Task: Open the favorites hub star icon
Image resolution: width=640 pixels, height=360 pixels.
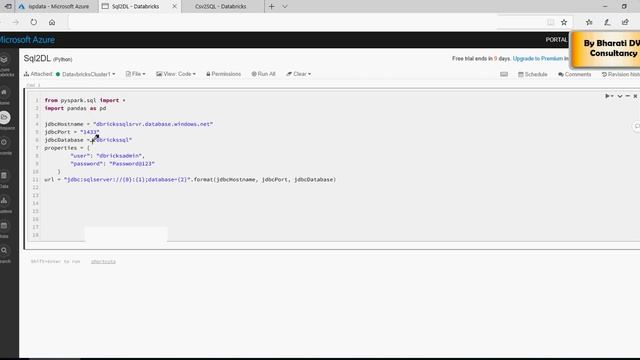Action: pyautogui.click(x=589, y=22)
